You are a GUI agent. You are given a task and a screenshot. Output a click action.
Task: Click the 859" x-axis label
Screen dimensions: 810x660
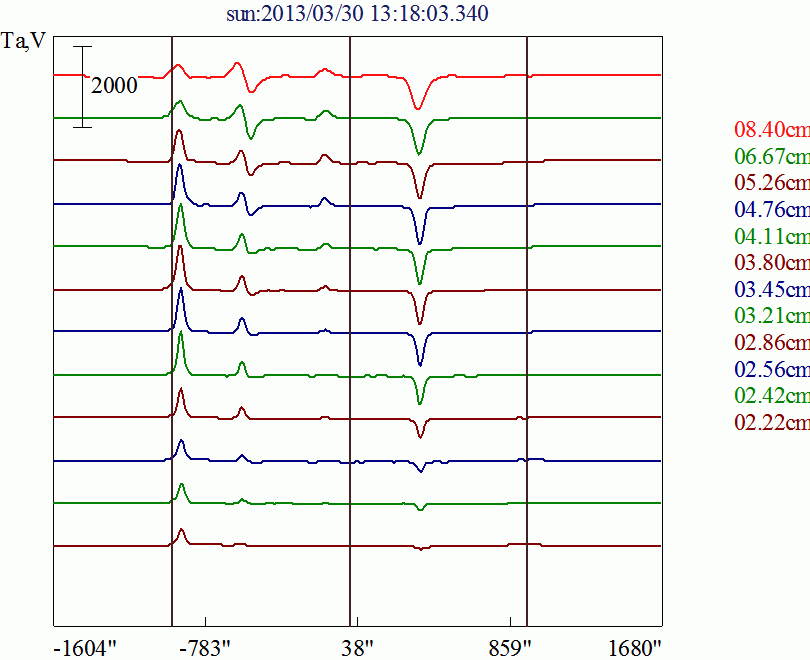pyautogui.click(x=510, y=648)
